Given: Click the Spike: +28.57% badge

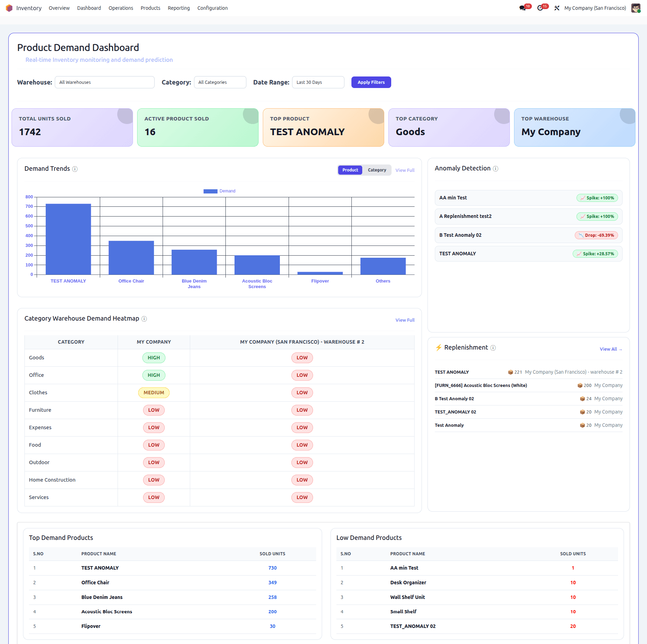Looking at the screenshot, I should pos(595,254).
